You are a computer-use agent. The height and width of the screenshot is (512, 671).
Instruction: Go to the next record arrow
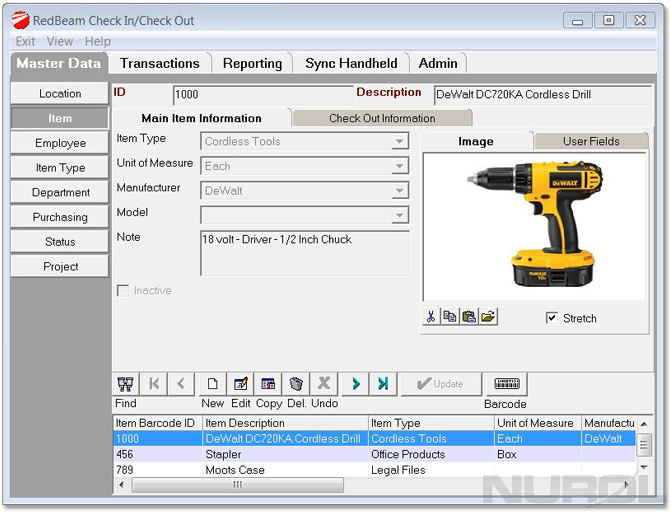[355, 384]
